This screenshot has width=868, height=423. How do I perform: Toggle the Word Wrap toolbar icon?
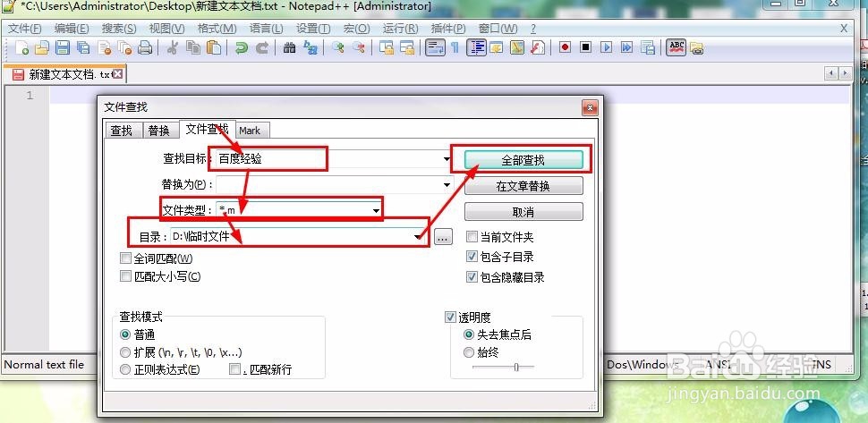tap(435, 48)
